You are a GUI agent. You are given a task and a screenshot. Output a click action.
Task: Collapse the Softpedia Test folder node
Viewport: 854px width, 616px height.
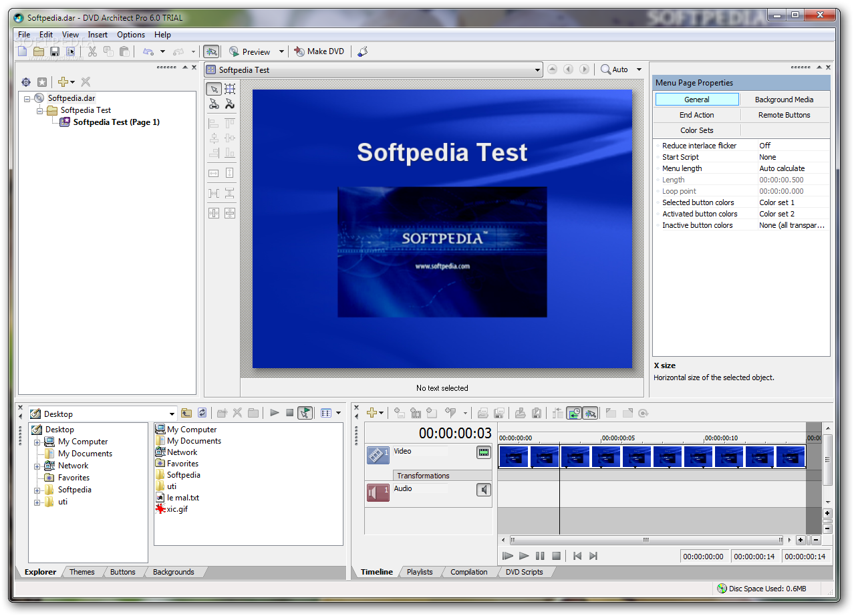39,110
